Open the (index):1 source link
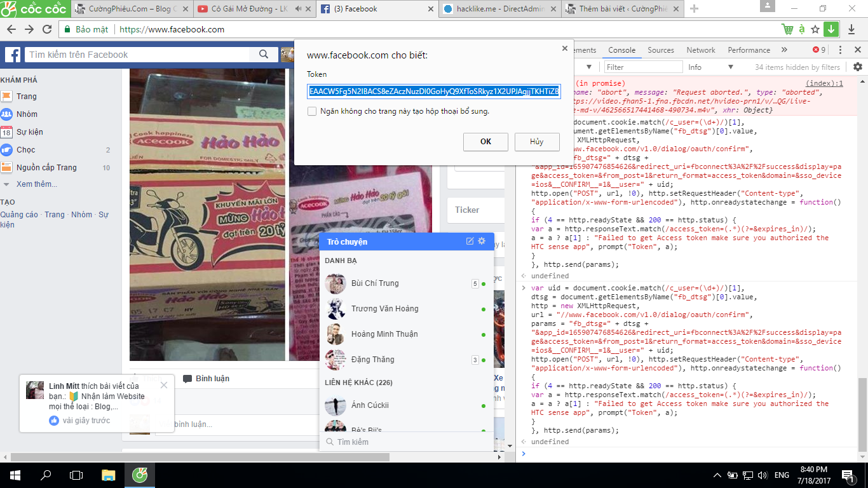The image size is (868, 488). (x=824, y=83)
